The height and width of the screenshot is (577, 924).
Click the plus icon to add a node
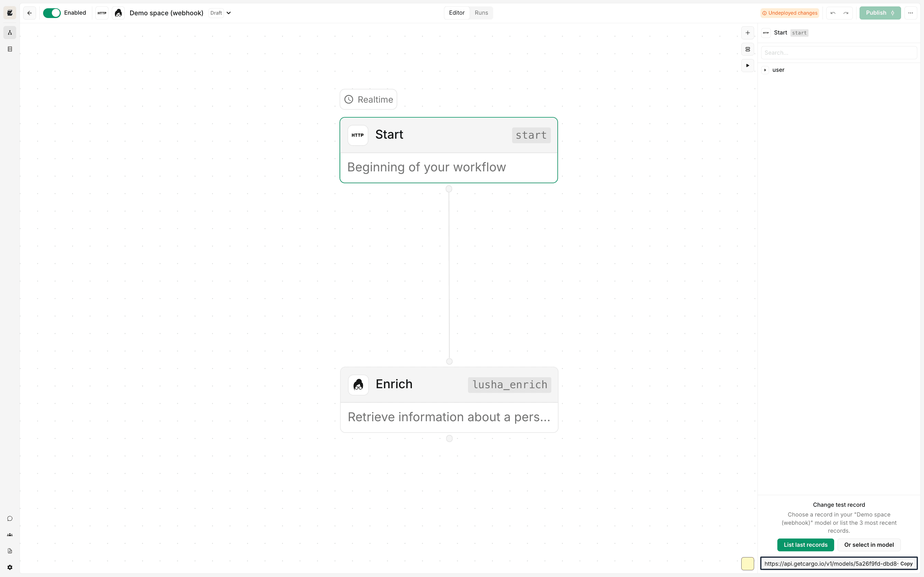[x=747, y=33]
